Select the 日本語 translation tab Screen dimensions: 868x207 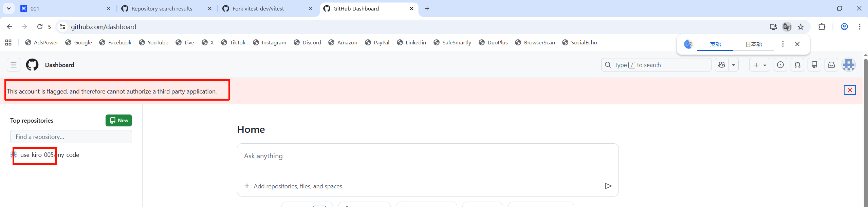(754, 44)
